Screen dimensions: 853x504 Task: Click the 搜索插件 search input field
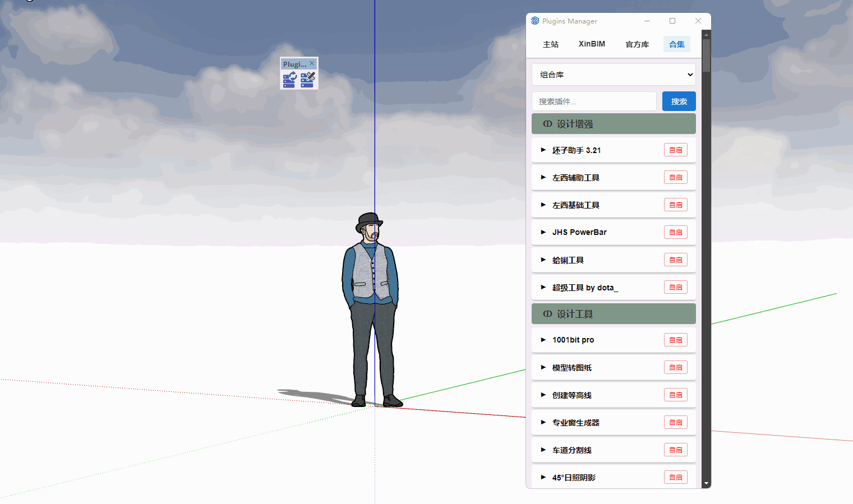pyautogui.click(x=593, y=101)
